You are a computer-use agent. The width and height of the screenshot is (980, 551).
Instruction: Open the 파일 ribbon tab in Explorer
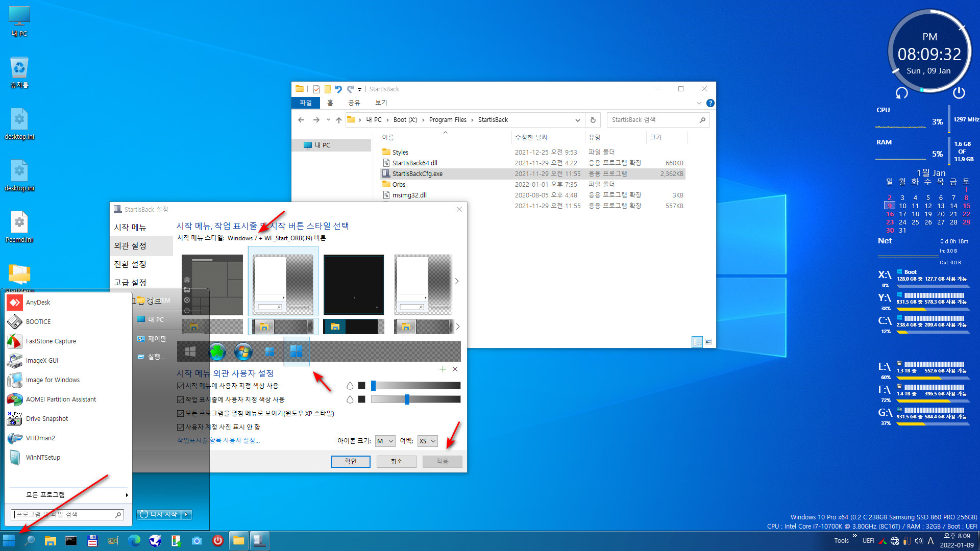click(305, 103)
